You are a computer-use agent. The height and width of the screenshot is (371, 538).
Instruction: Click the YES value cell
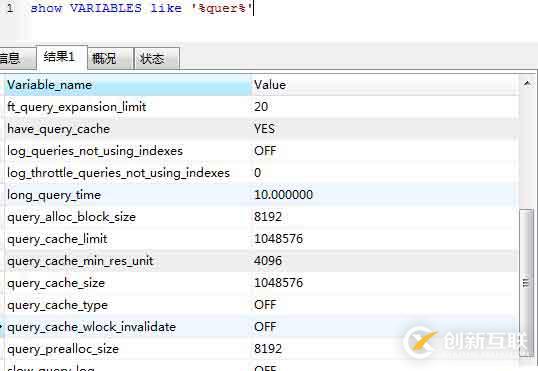point(385,129)
